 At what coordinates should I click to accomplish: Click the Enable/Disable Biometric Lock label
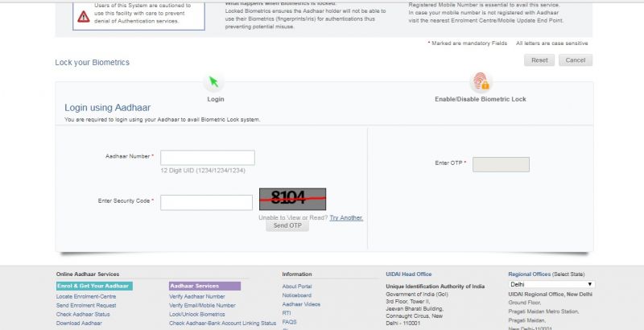[481, 99]
